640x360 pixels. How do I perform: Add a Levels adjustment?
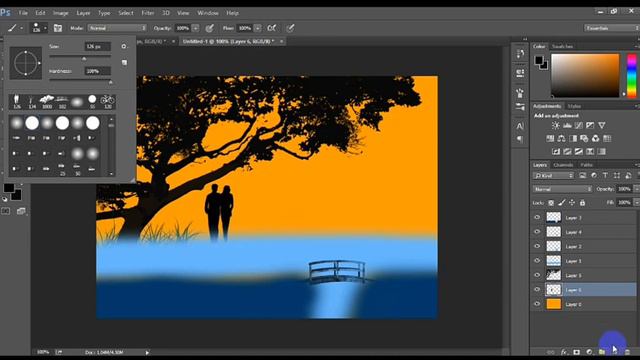[x=567, y=126]
